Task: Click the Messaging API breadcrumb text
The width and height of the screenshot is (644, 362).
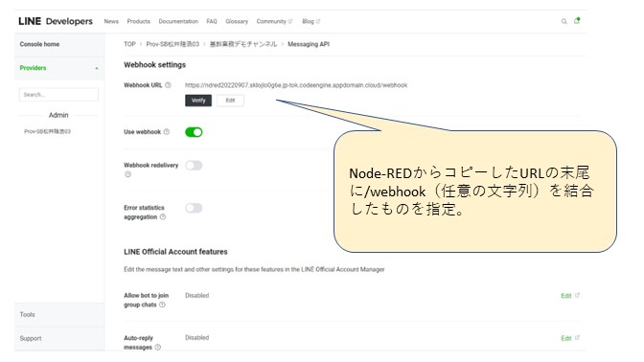Action: point(309,44)
